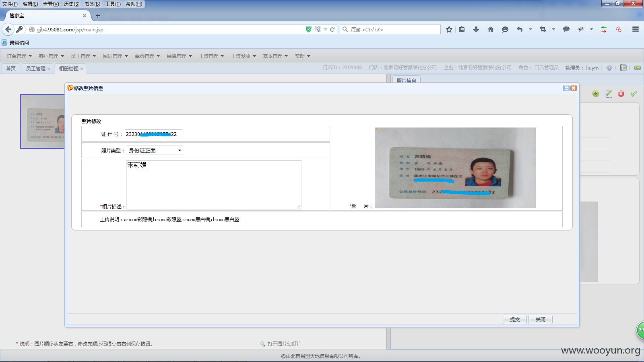Open the 历史(S) browser menu
This screenshot has height=362, width=644.
point(72,4)
